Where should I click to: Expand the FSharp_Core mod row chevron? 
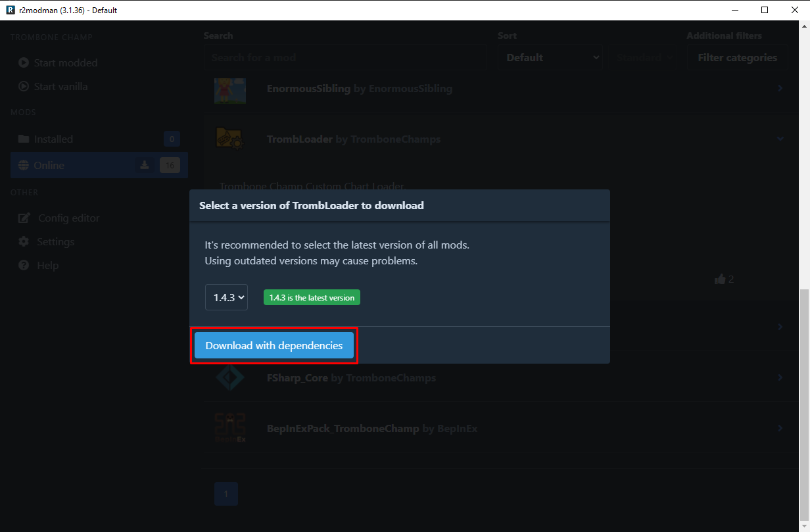[x=780, y=377]
